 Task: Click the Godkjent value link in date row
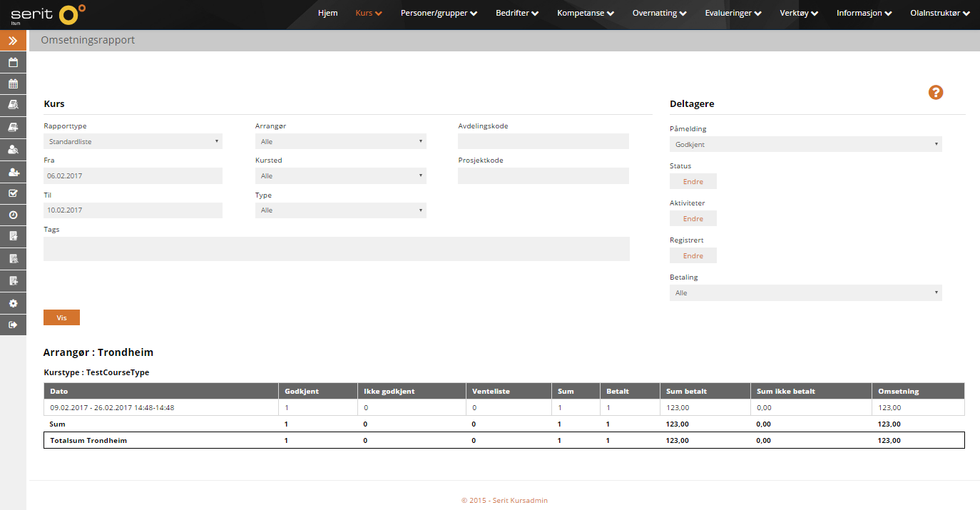(x=287, y=407)
